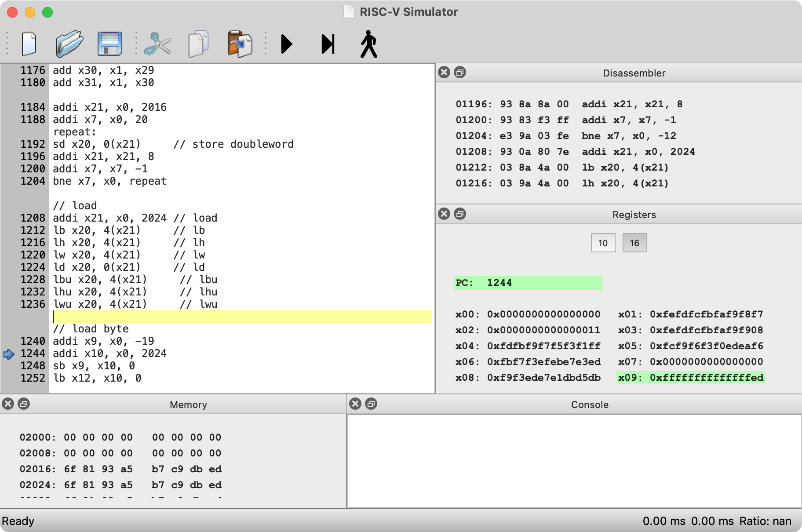Click the green zoom window button
Screen dimensions: 802x532
tap(47, 12)
